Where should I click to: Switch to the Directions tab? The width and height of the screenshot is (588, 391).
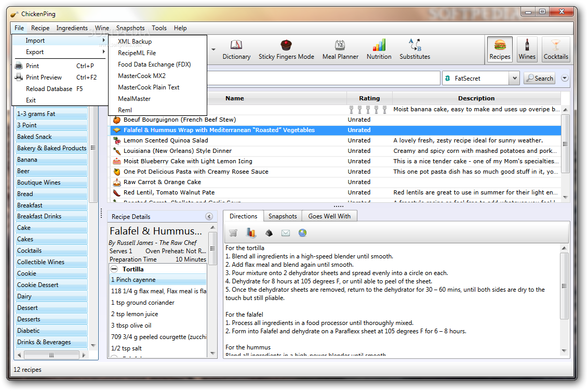tap(244, 216)
